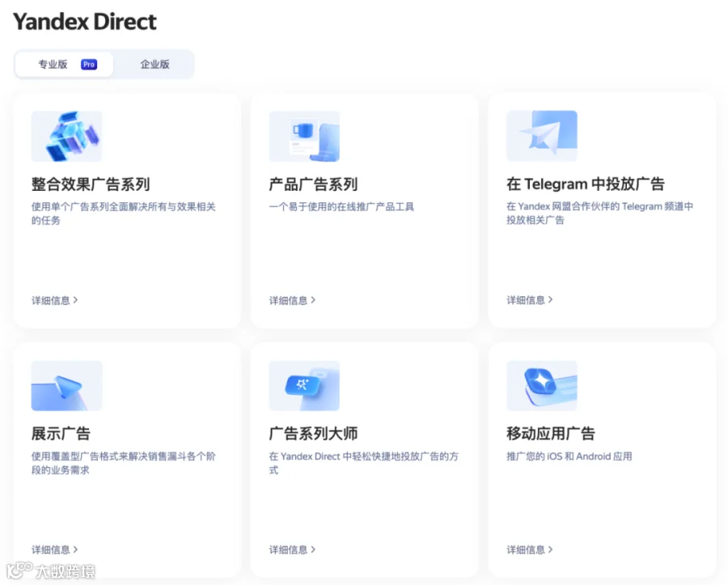Click description 推广您的 iOS 和 Android 应用
This screenshot has height=585, width=728.
click(x=569, y=456)
